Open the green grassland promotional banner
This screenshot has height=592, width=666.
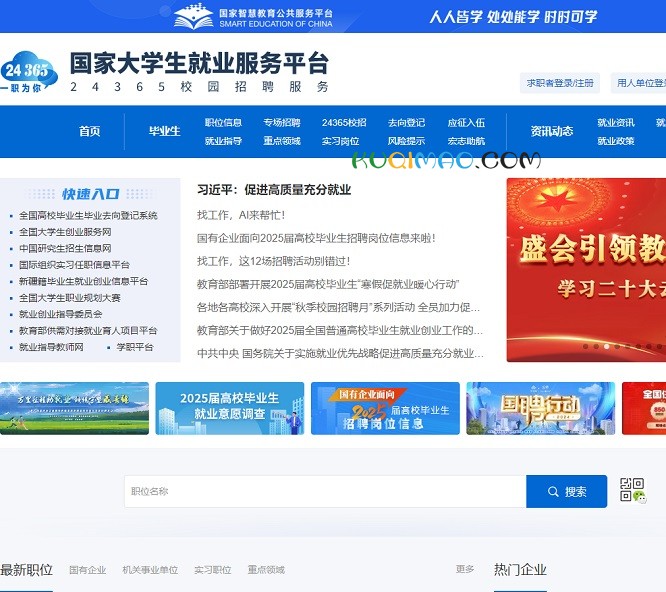[x=74, y=408]
